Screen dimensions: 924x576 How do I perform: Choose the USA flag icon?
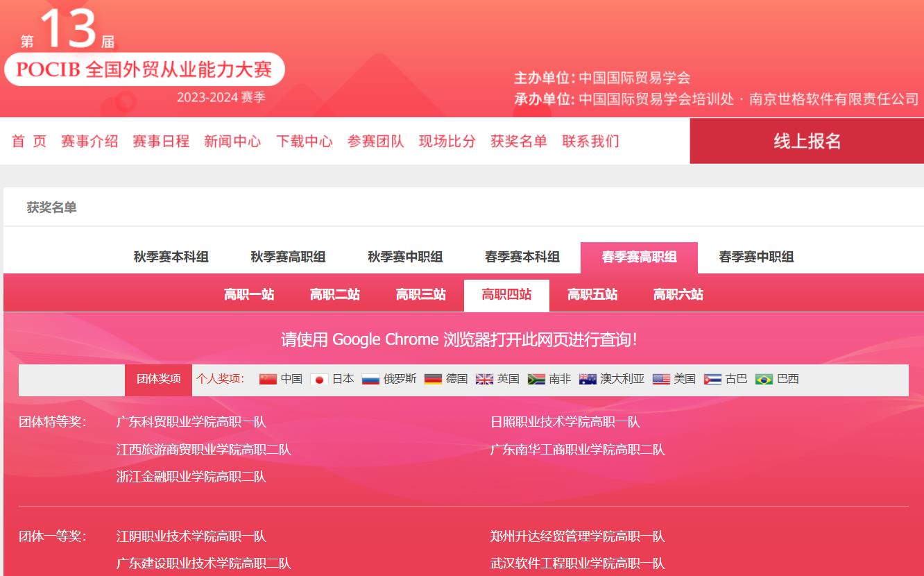pos(661,379)
